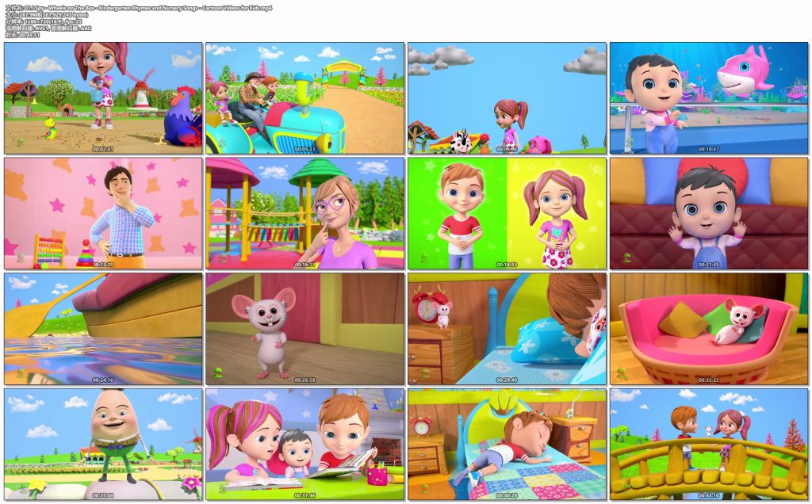Select the green and yellow split-screen kids thumbnail
The image size is (812, 504).
[x=507, y=214]
